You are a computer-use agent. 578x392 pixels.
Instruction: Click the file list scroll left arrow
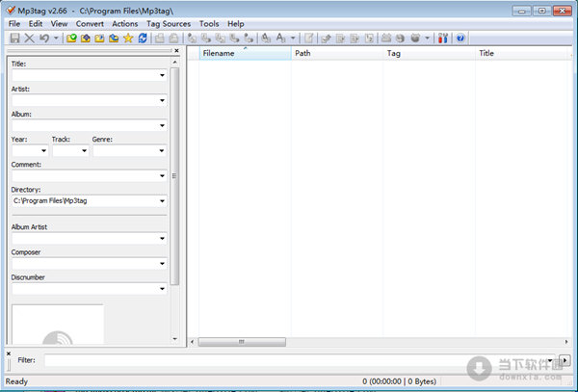[x=192, y=342]
